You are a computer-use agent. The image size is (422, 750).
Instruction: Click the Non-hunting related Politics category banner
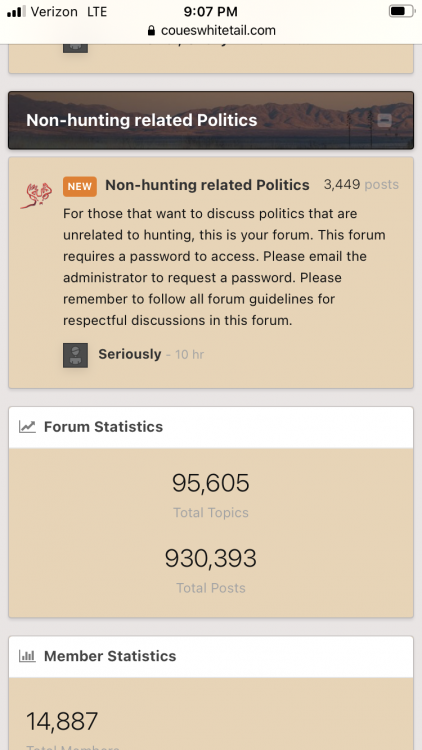click(211, 120)
